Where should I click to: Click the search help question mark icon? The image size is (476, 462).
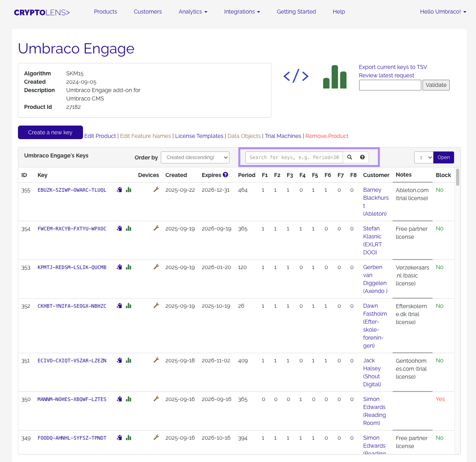362,157
